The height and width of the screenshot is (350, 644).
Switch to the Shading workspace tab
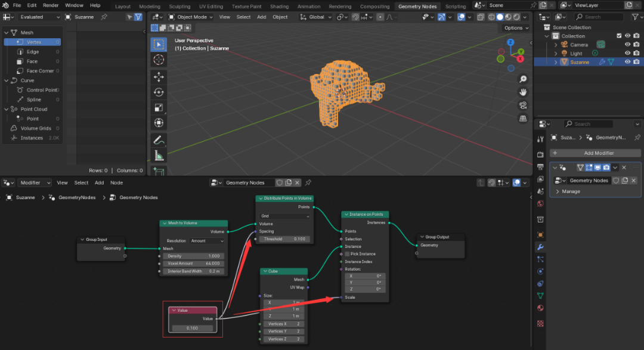point(279,6)
